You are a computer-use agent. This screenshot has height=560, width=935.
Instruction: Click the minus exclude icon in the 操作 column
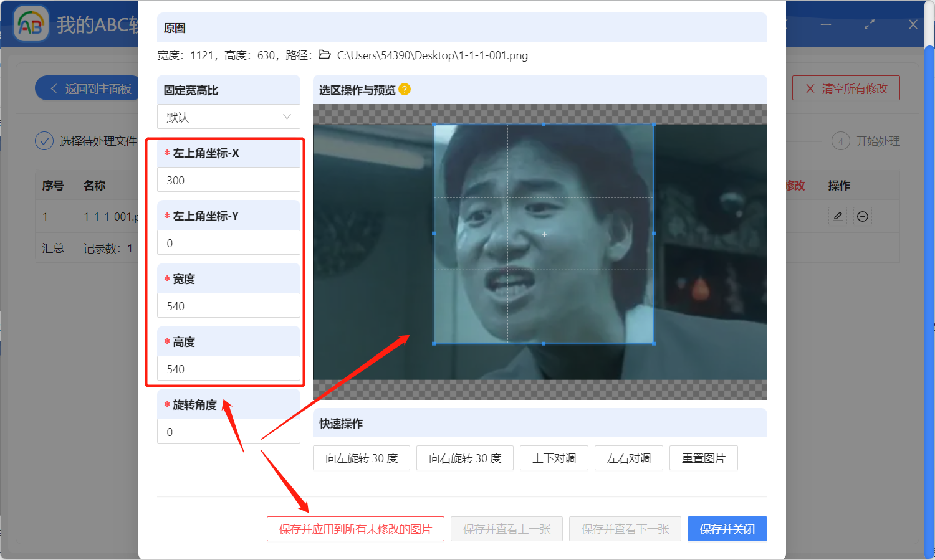click(863, 216)
